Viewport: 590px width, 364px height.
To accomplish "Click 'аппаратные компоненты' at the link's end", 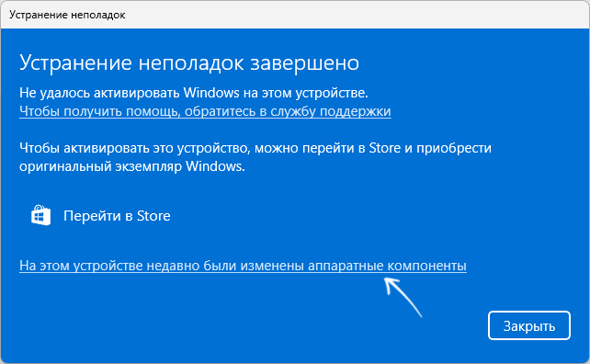I will [x=387, y=266].
